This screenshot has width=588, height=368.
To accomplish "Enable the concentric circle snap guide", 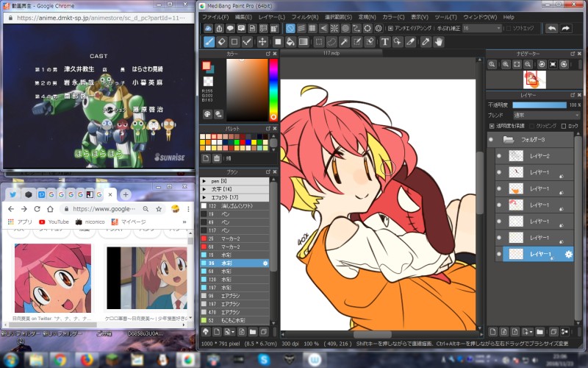I will tap(345, 28).
